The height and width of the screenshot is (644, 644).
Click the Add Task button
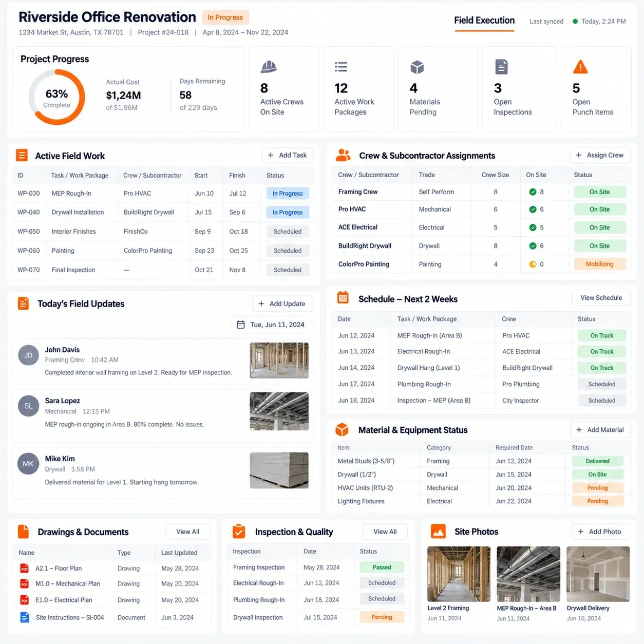tap(287, 155)
